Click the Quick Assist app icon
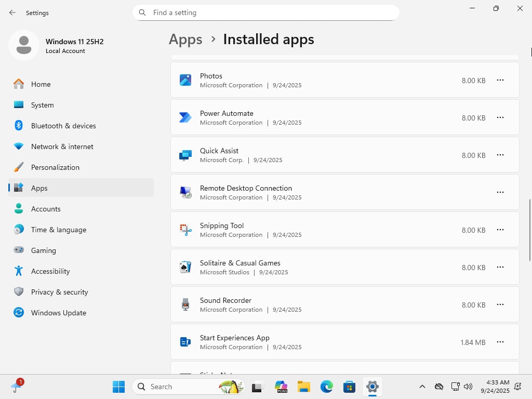The width and height of the screenshot is (532, 399). point(185,155)
